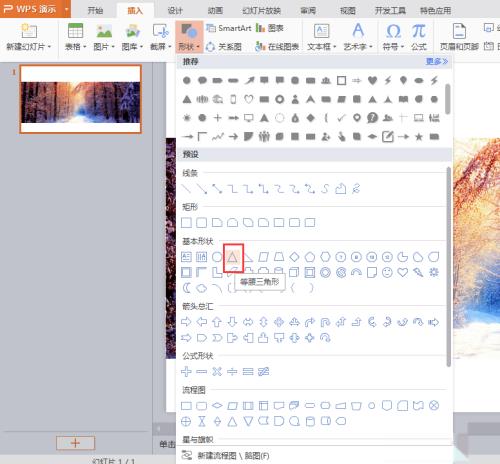Choose the plus sign formula shape
Screen dimensions: 500x464
pos(186,371)
